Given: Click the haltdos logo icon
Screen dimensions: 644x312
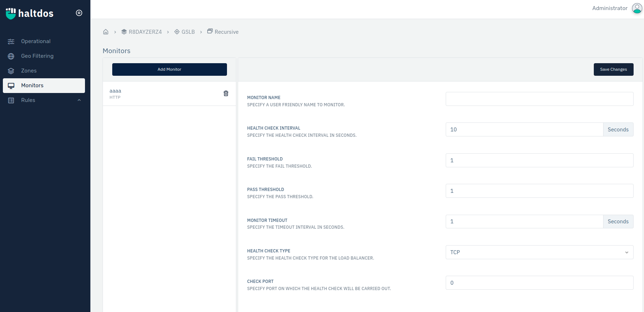Looking at the screenshot, I should point(11,13).
